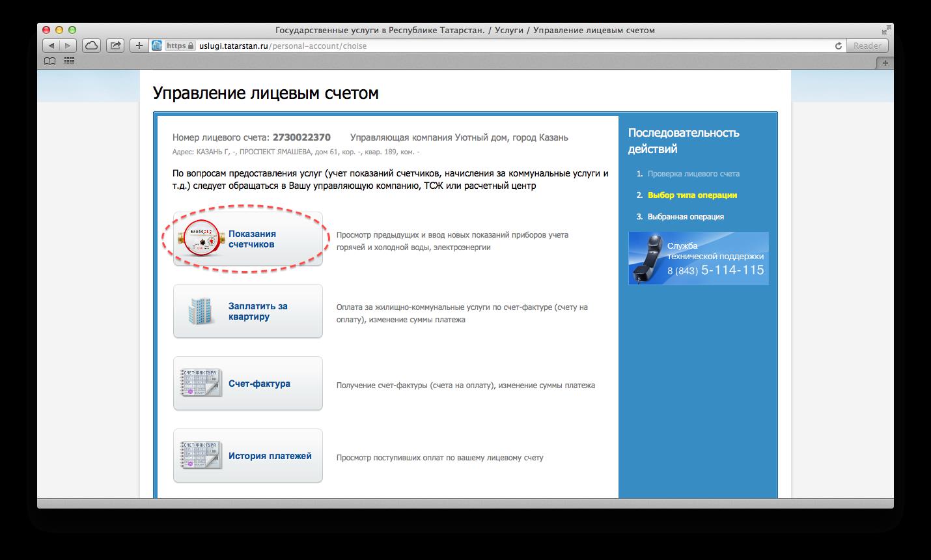Click the Safari forward arrow button

pos(68,46)
